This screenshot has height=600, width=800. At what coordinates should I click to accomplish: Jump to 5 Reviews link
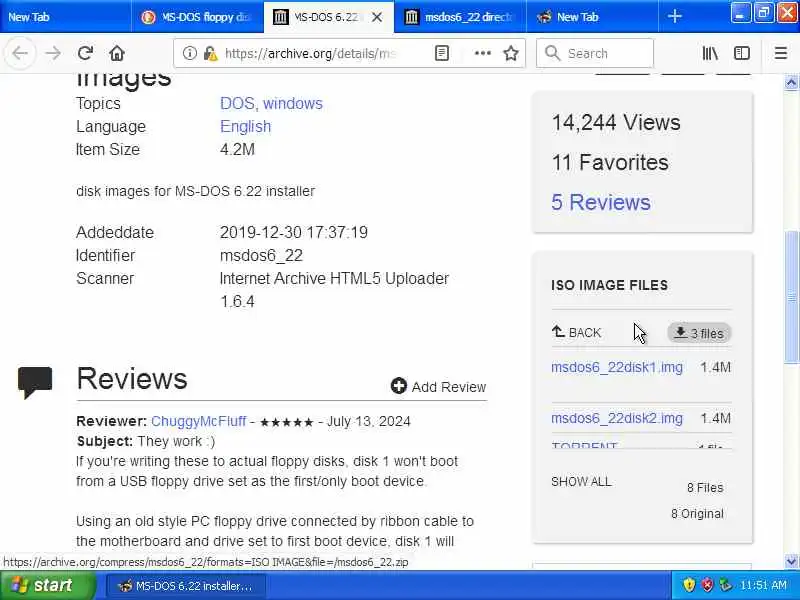pyautogui.click(x=601, y=202)
